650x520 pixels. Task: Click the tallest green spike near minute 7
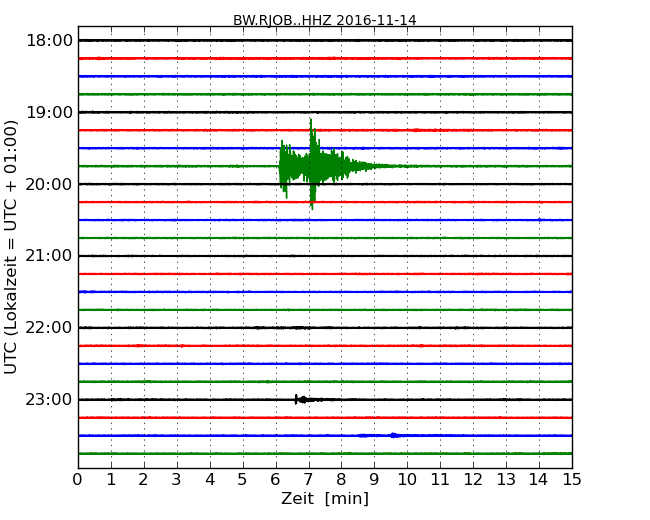pyautogui.click(x=312, y=164)
